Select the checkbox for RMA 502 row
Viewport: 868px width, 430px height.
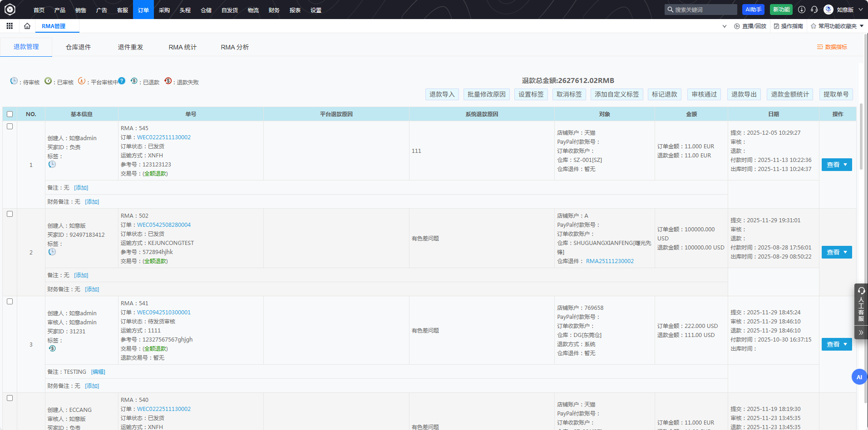coord(10,214)
